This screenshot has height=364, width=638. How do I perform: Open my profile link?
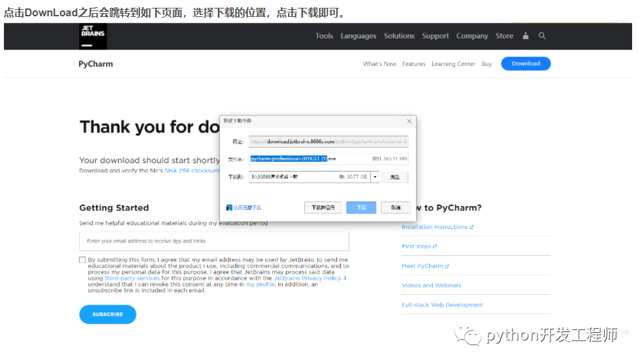point(261,284)
